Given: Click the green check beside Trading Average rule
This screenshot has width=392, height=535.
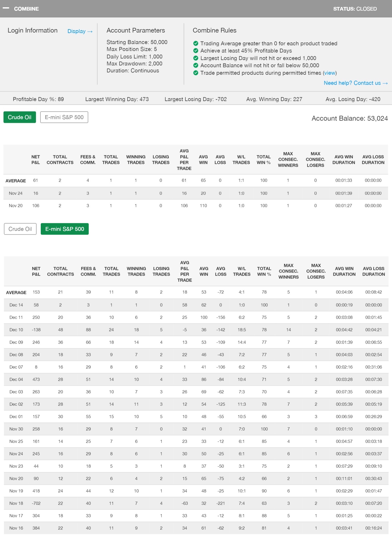Looking at the screenshot, I should (x=196, y=43).
